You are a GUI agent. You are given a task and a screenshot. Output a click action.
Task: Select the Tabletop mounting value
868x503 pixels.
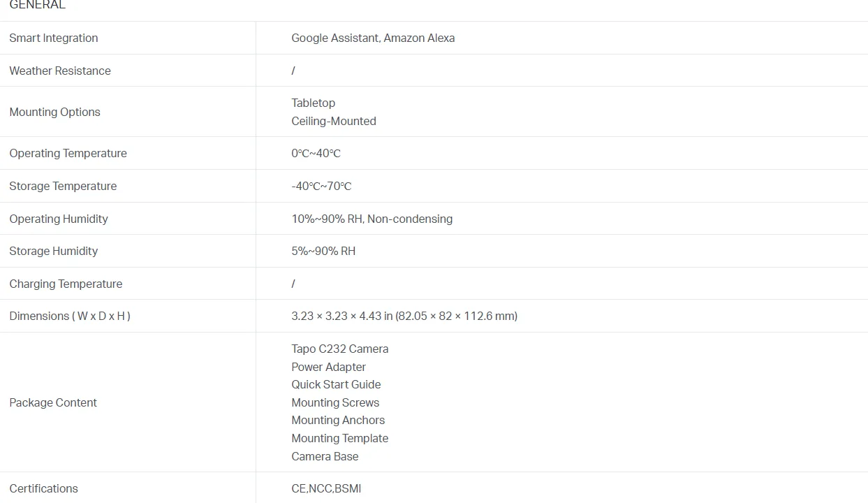pos(314,103)
